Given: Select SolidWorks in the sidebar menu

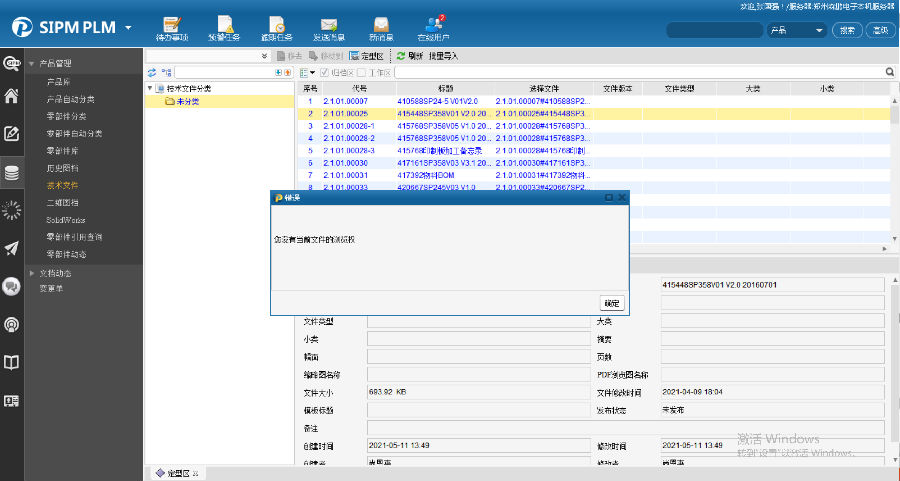Looking at the screenshot, I should (x=67, y=220).
